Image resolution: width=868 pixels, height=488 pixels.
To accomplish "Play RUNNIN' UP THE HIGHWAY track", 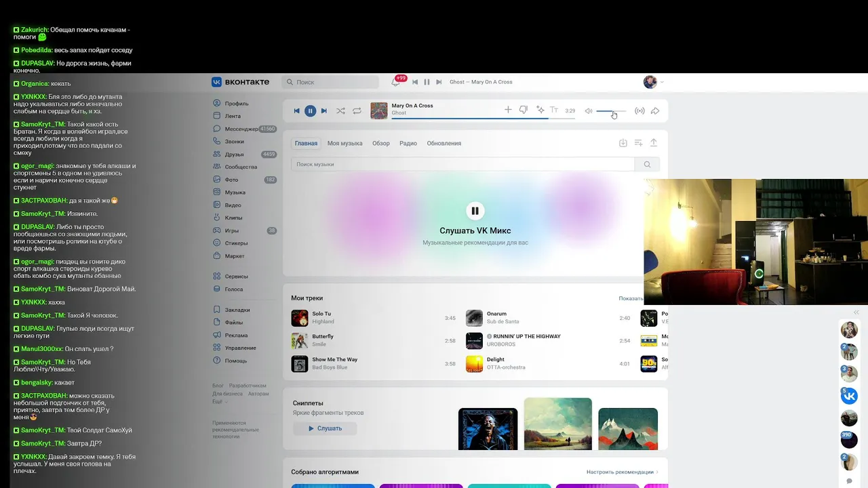I will pos(474,341).
